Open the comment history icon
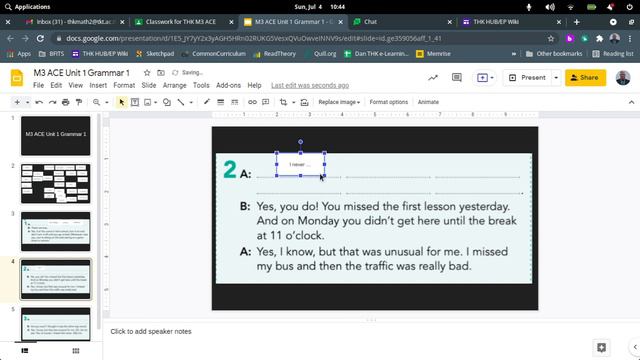The height and width of the screenshot is (360, 640). (457, 78)
